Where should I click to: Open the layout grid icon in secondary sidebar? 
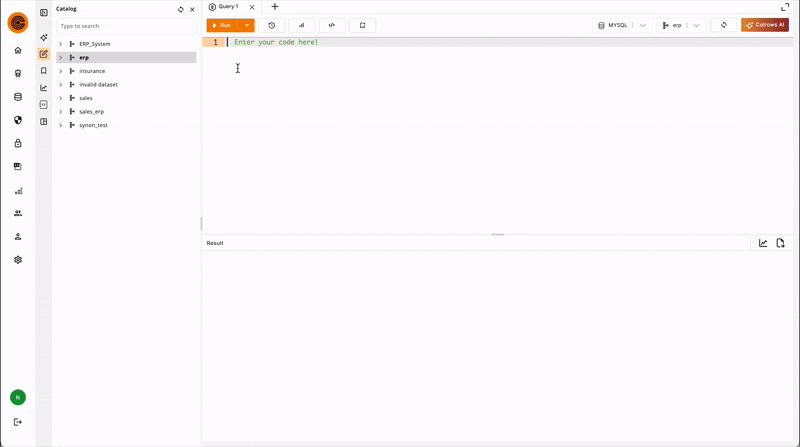coord(44,121)
